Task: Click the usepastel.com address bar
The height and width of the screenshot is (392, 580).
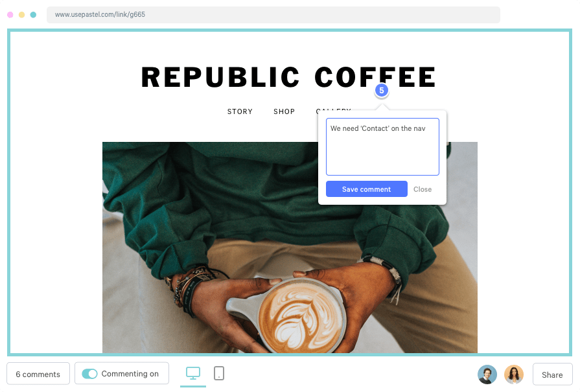Action: (273, 14)
